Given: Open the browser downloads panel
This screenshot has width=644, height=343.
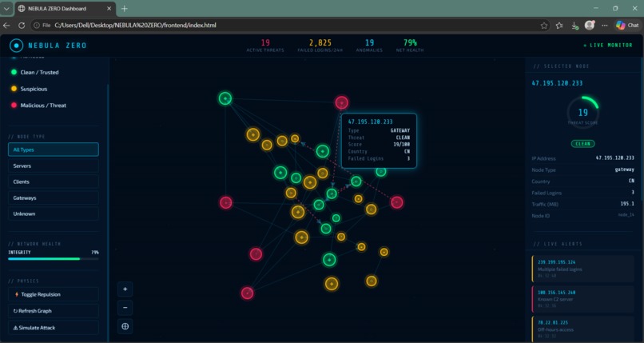Looking at the screenshot, I should coord(575,26).
